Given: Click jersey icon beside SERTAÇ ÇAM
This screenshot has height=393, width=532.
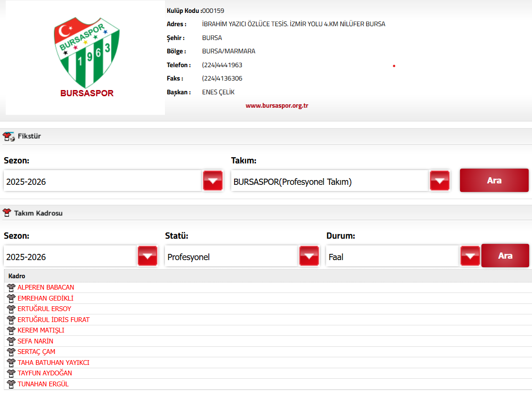Looking at the screenshot, I should [x=11, y=353].
